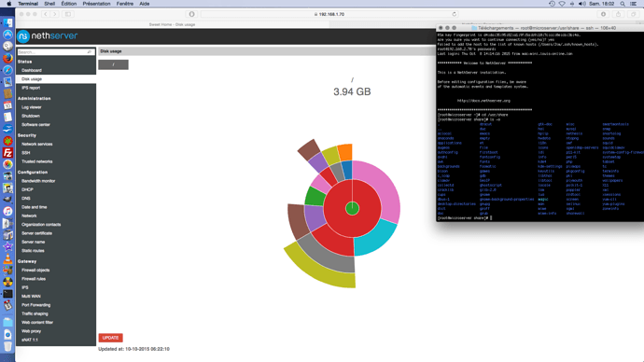Viewport: 644px width, 362px height.
Task: Open Web content filter link
Action: [x=37, y=323]
